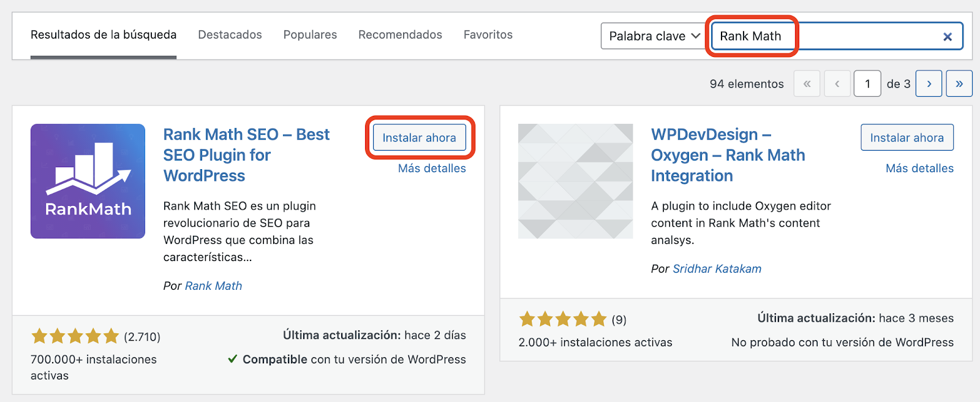Open Más detalles for WPDevDesign Oxygen plugin

(919, 169)
